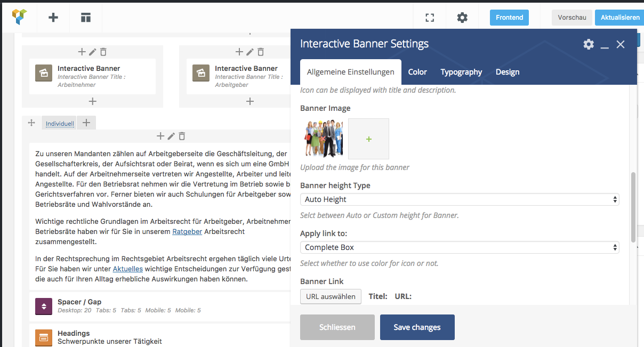This screenshot has width=644, height=347.
Task: Click the Banner Image label
Action: 325,108
